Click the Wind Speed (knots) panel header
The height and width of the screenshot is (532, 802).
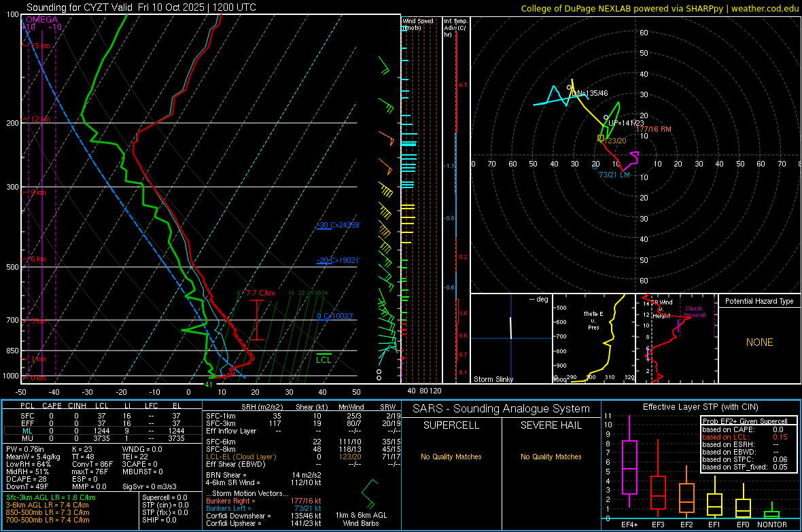(418, 24)
